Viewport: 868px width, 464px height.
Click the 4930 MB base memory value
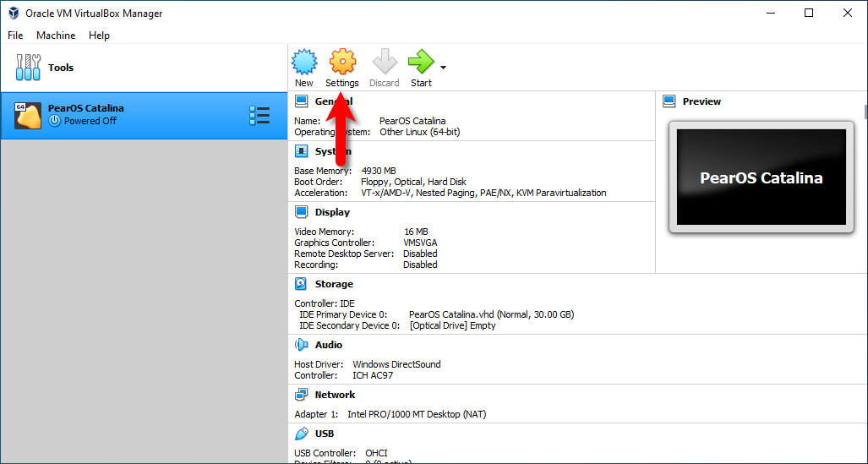[379, 171]
